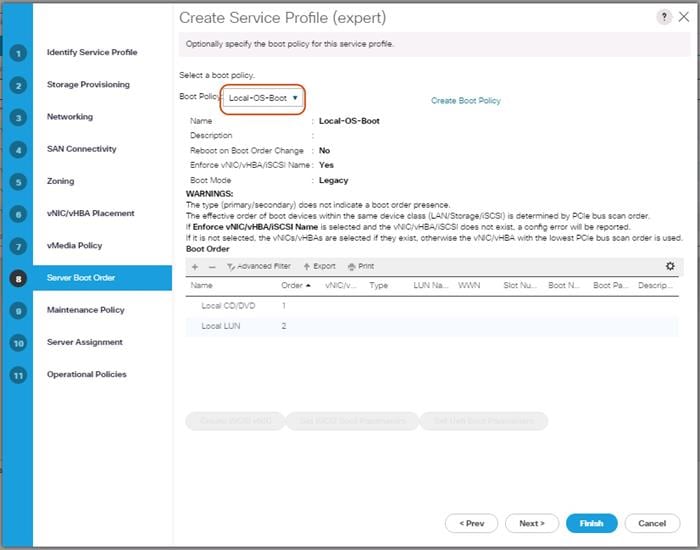Open table settings gear icon
Image resolution: width=700 pixels, height=550 pixels.
point(670,266)
